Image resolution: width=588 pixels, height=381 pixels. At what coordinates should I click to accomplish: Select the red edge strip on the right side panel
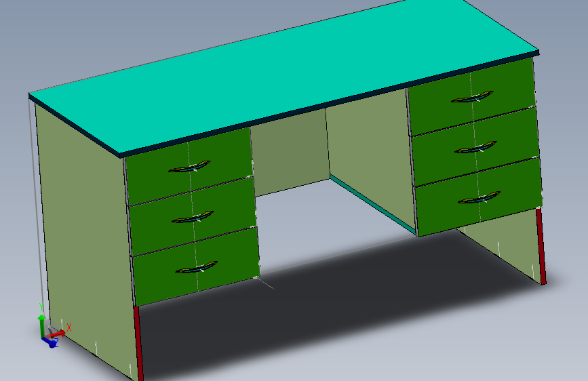[x=541, y=245]
